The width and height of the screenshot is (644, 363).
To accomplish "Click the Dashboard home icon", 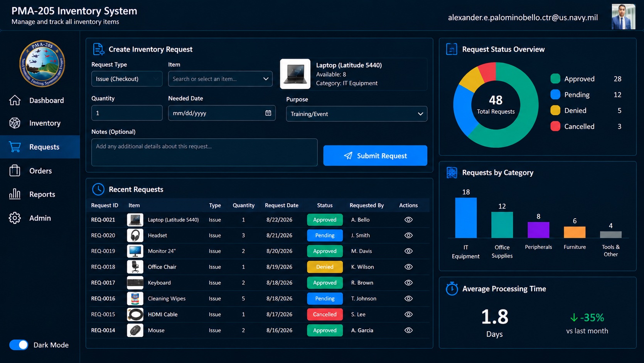I will point(15,100).
